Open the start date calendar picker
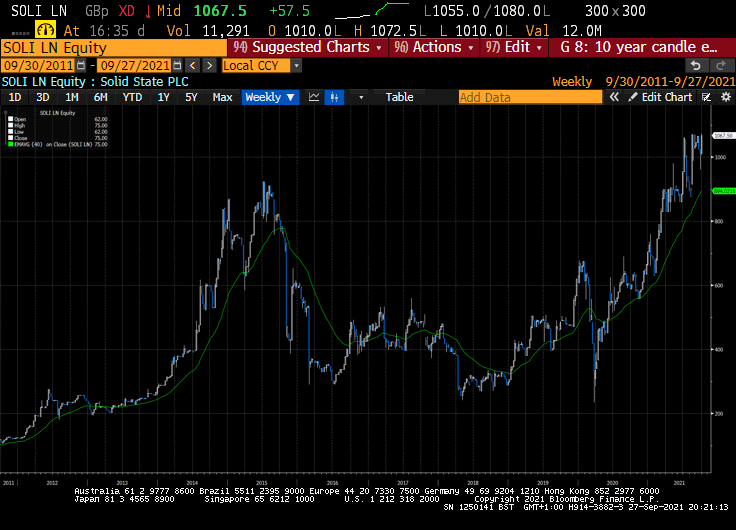 pyautogui.click(x=81, y=66)
